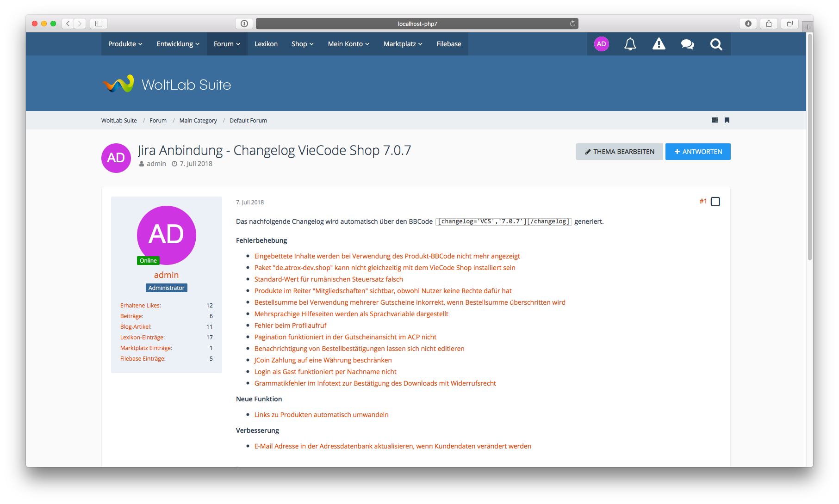Show all tabs overview icon

(x=789, y=24)
